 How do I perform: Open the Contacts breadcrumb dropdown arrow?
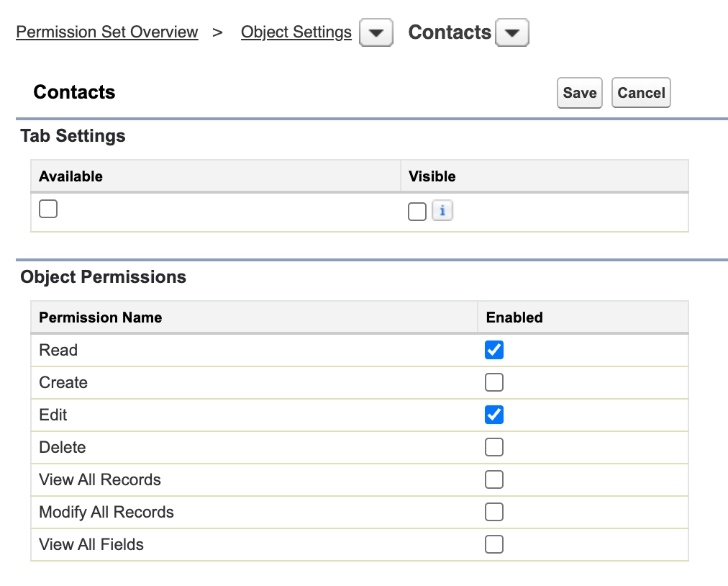tap(512, 32)
